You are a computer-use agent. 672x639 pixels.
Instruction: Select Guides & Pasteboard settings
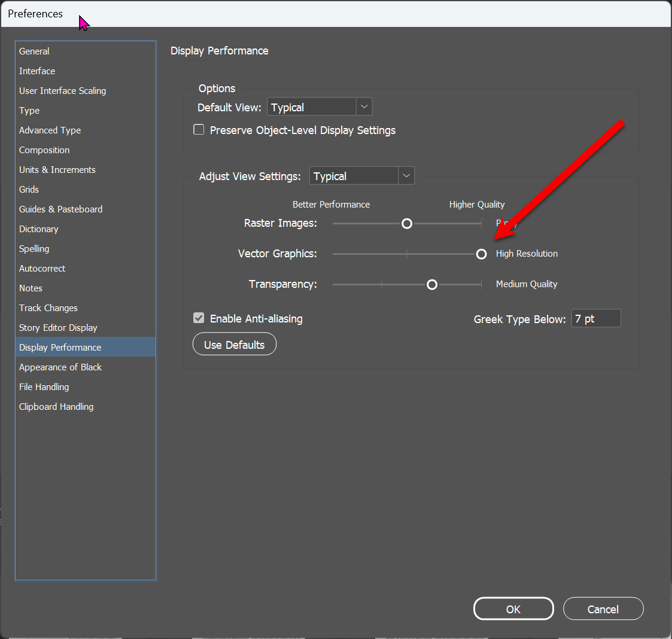(60, 209)
